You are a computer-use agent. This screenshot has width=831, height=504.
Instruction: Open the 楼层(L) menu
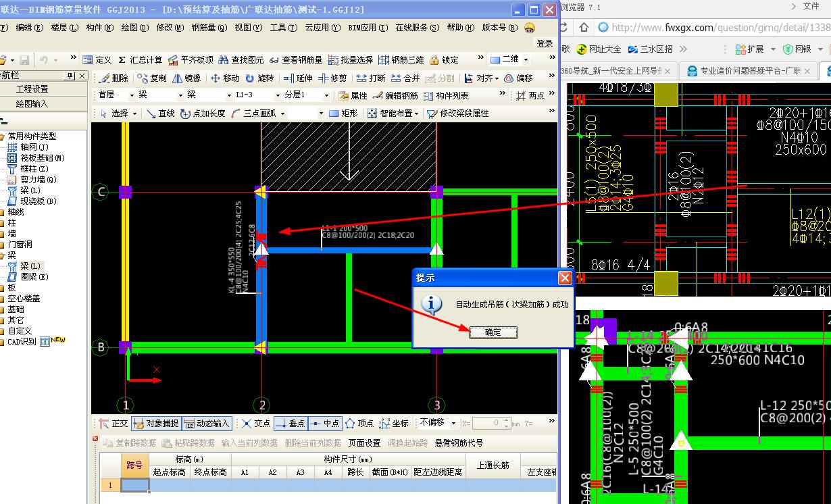point(65,28)
